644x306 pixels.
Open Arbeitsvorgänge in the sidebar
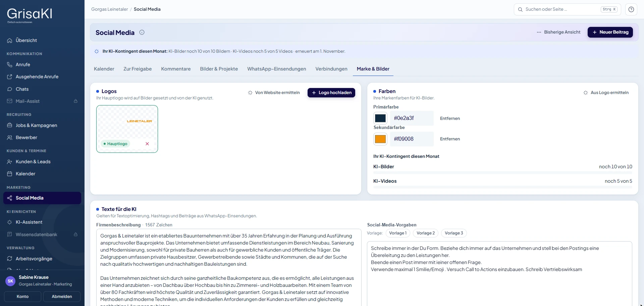[x=42, y=259]
